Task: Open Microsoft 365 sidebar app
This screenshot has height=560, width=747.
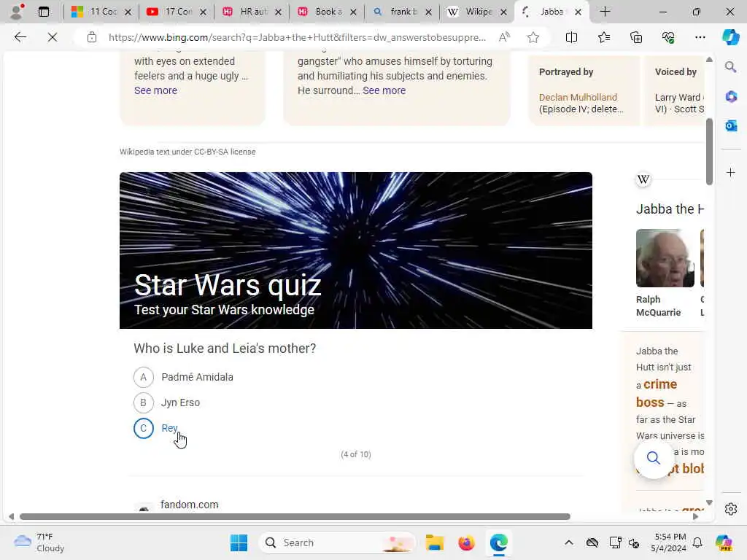Action: (731, 97)
